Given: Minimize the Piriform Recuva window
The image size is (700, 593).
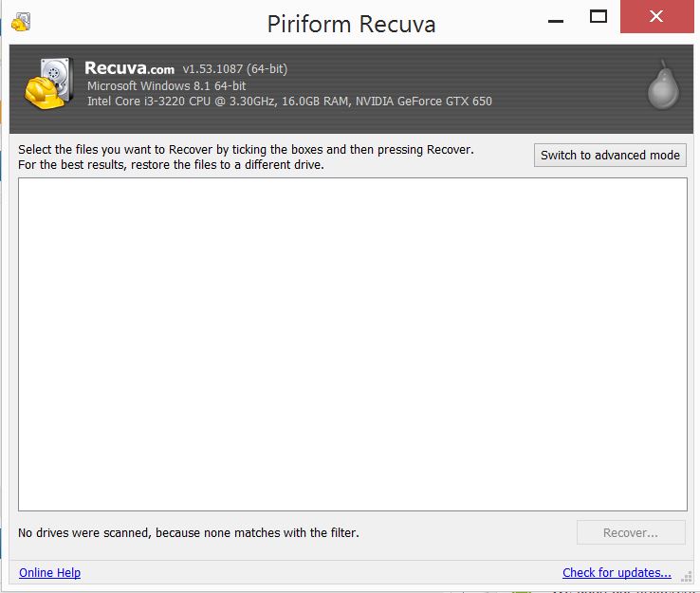Looking at the screenshot, I should 556,21.
